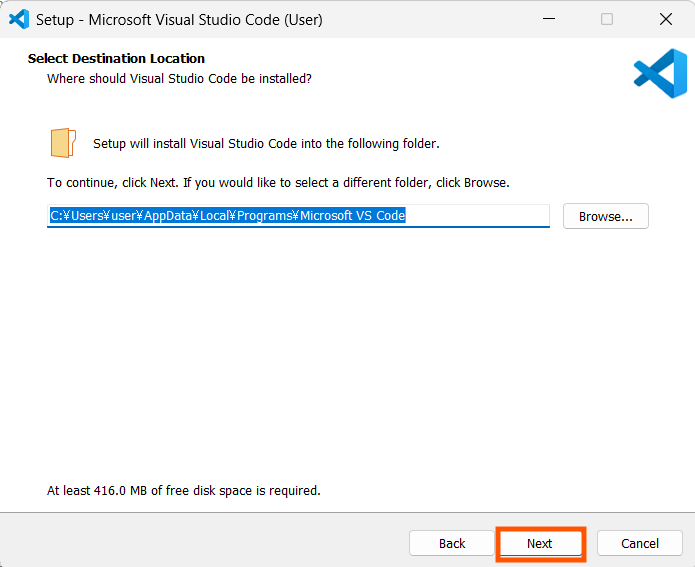
Task: Click the Setup window title text
Action: pyautogui.click(x=179, y=19)
